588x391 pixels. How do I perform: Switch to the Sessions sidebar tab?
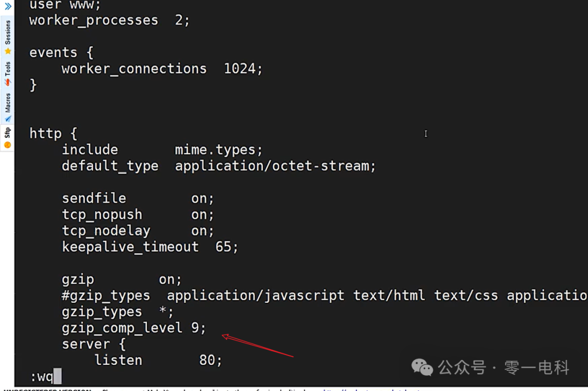[8, 33]
